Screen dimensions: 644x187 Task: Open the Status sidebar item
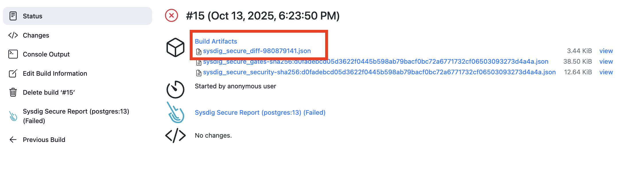33,16
